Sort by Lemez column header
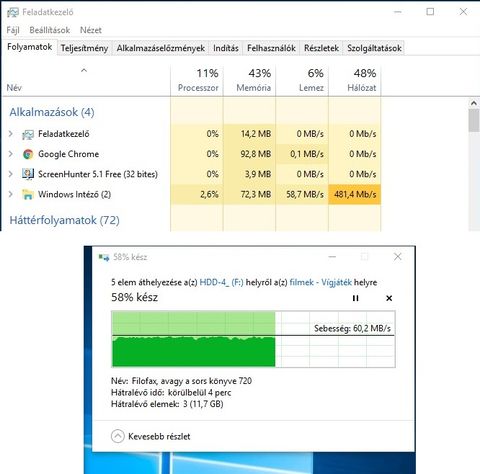 tap(302, 81)
